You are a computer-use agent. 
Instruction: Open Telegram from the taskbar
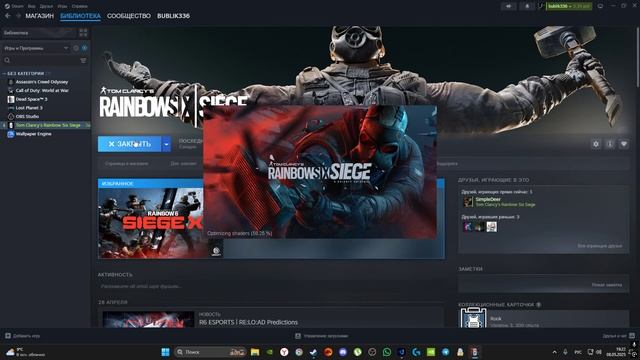[x=445, y=352]
